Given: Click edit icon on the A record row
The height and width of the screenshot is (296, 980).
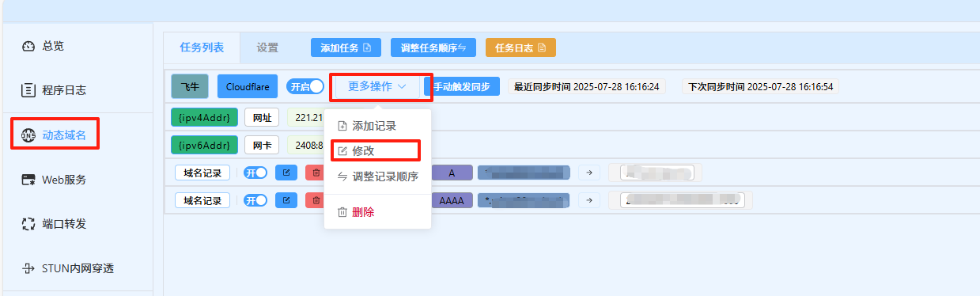Looking at the screenshot, I should pos(286,173).
